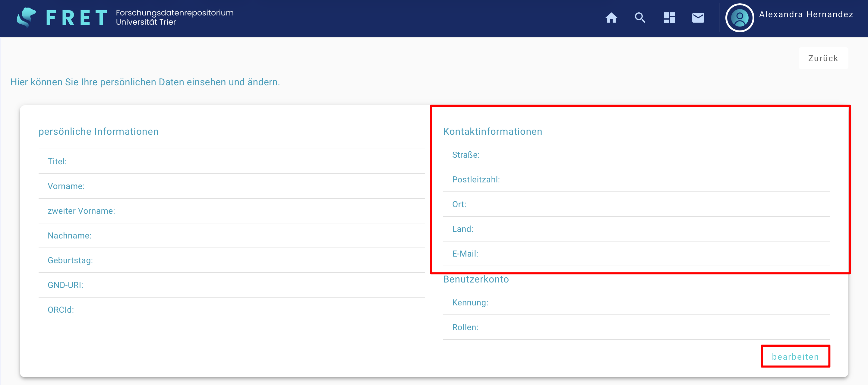Select the Straße field row
This screenshot has width=868, height=385.
pos(636,155)
